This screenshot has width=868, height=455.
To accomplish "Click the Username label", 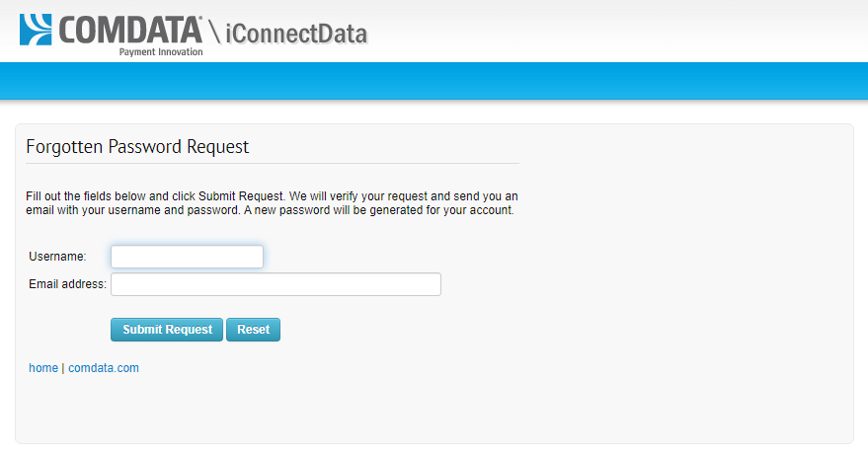I will tap(57, 257).
